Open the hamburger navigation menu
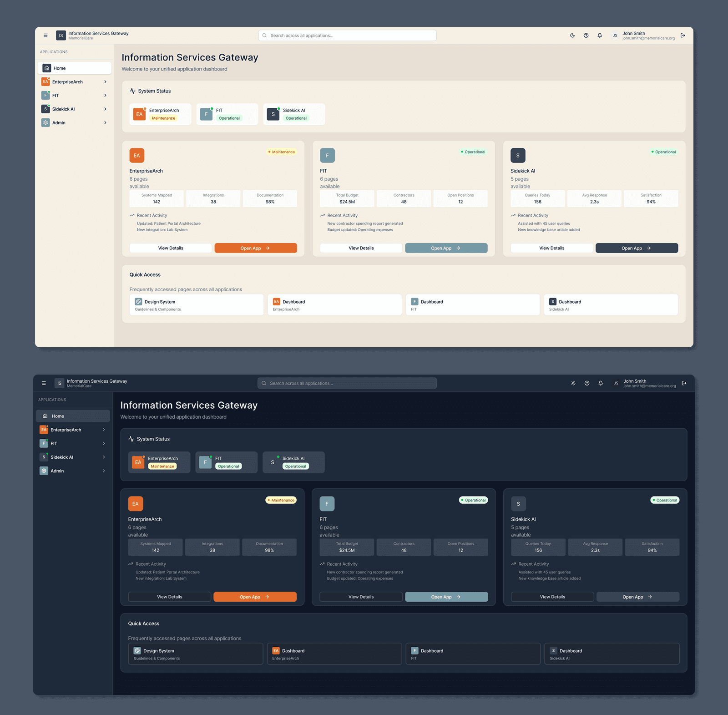728x715 pixels. 45,35
